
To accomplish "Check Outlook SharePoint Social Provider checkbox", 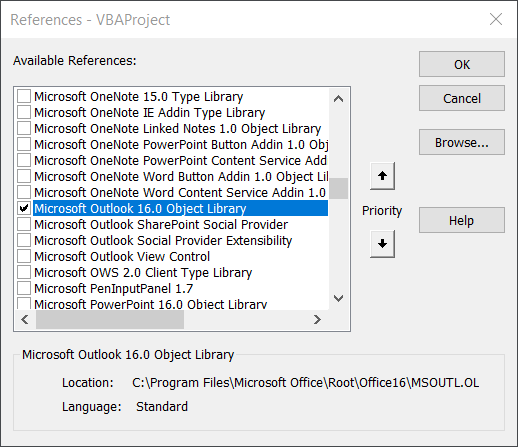I will coord(24,224).
